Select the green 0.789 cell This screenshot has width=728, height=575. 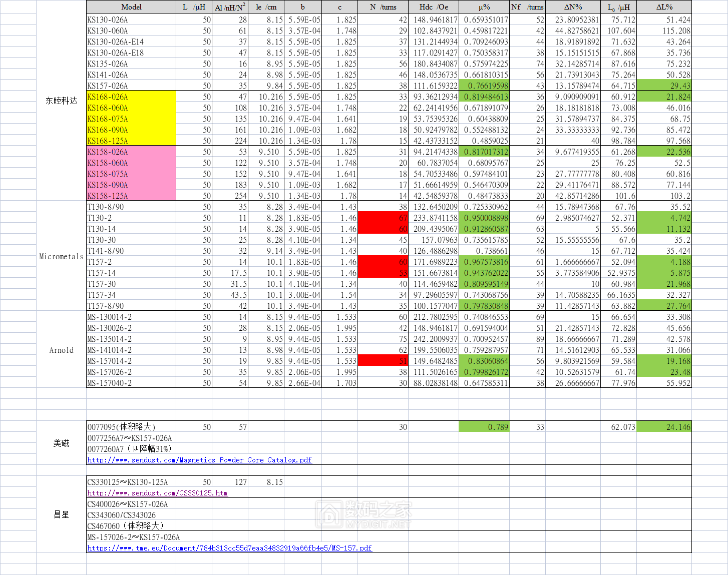pos(484,427)
